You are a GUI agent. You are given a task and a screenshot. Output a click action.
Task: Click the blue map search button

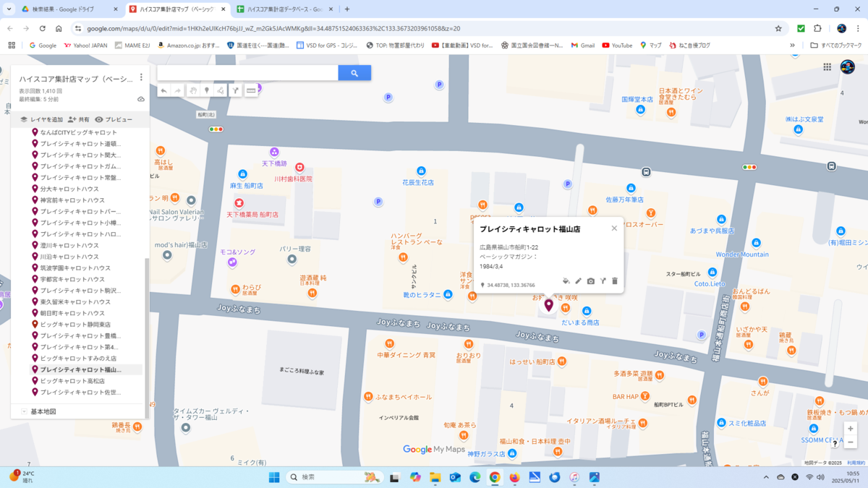click(354, 73)
